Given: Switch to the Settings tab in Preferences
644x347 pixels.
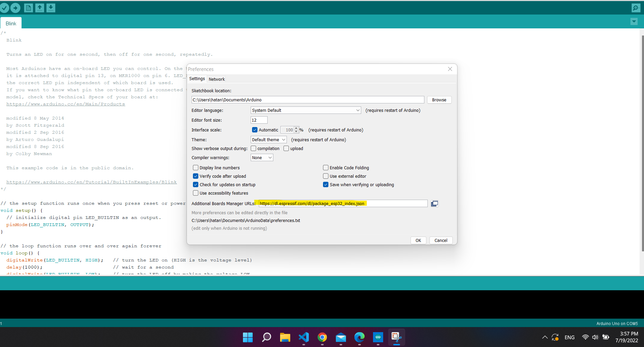Looking at the screenshot, I should [x=197, y=79].
